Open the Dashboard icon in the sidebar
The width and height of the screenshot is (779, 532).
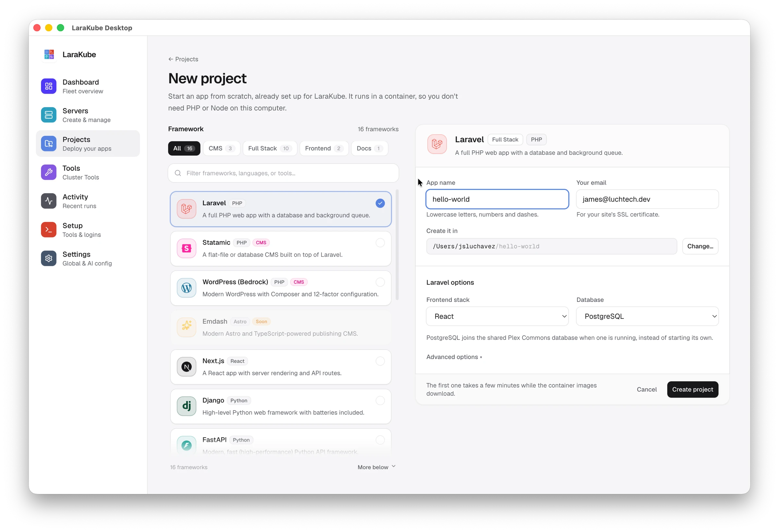(49, 86)
